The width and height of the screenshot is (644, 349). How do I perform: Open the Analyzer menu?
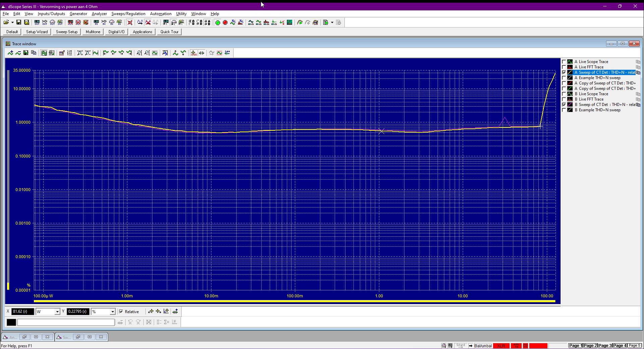click(99, 14)
